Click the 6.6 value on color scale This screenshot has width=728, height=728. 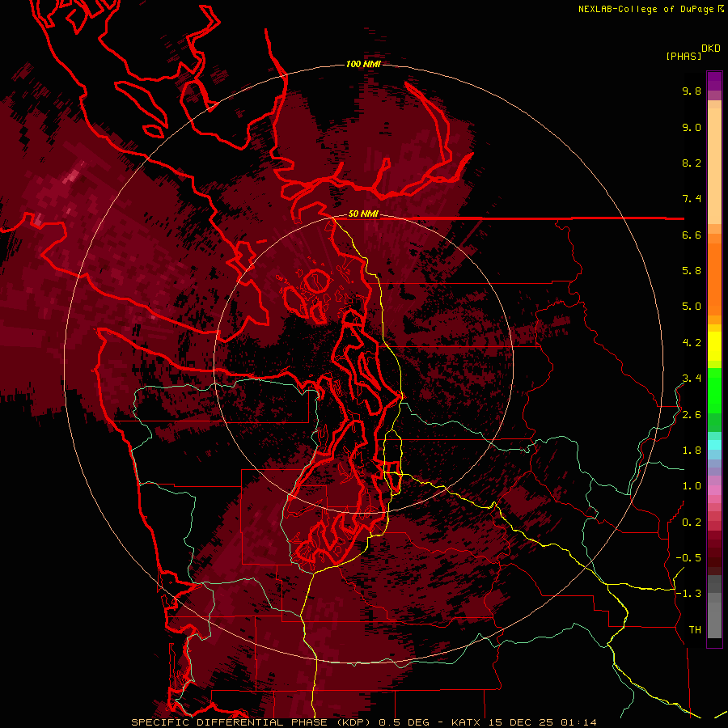click(x=692, y=235)
